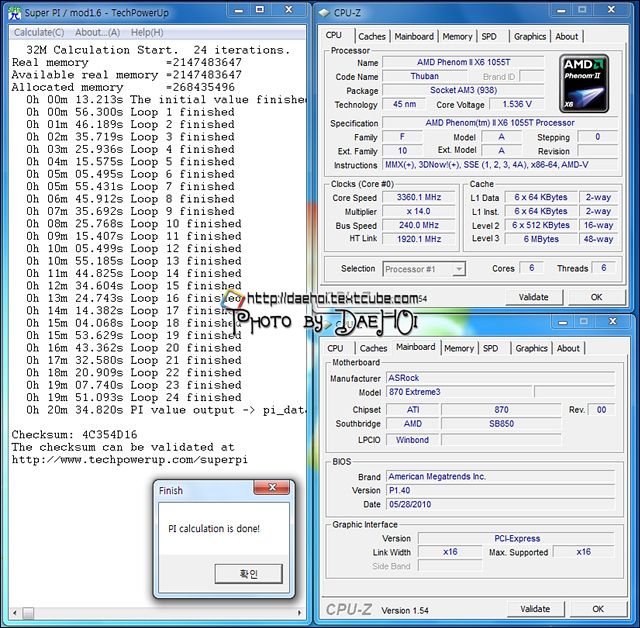The width and height of the screenshot is (640, 628).
Task: Switch to Caches tab in bottom CPU-Z window
Action: [373, 348]
